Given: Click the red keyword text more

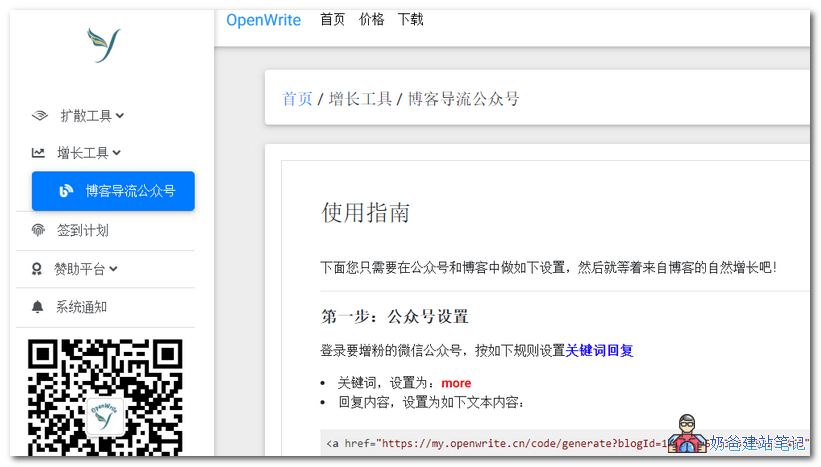Looking at the screenshot, I should tap(456, 383).
